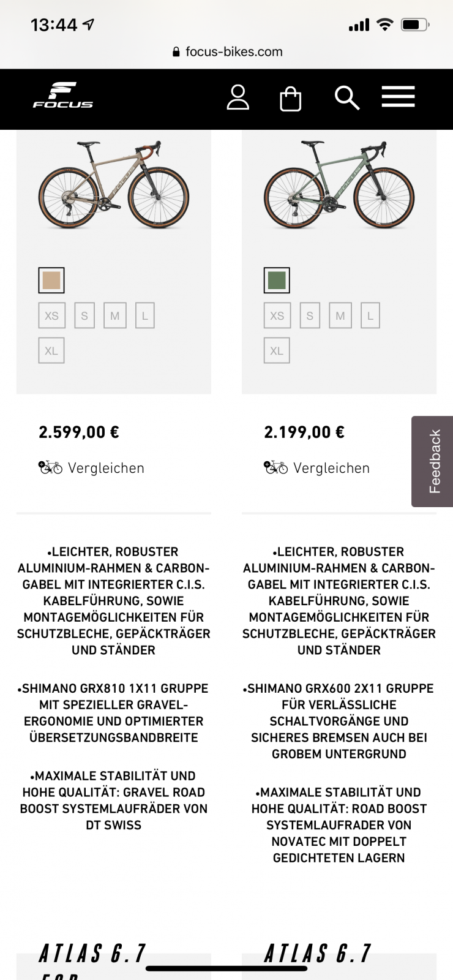This screenshot has height=980, width=453.
Task: Click Vergleichen link for 2.599,00 € bike
Action: 106,469
